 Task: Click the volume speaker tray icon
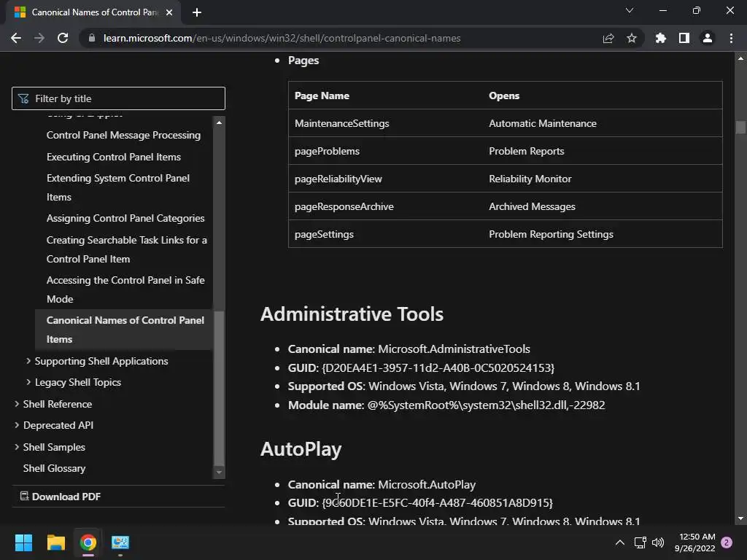coord(658,542)
